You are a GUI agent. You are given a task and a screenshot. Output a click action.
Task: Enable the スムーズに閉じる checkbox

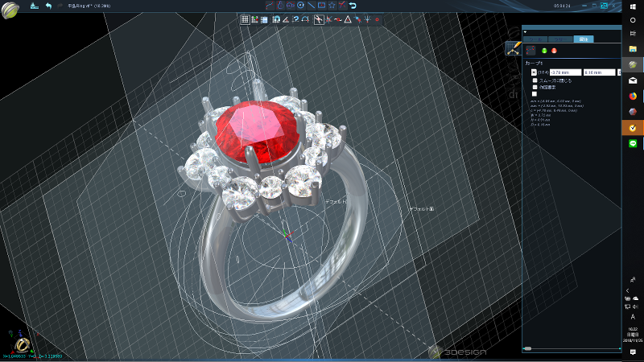[534, 80]
